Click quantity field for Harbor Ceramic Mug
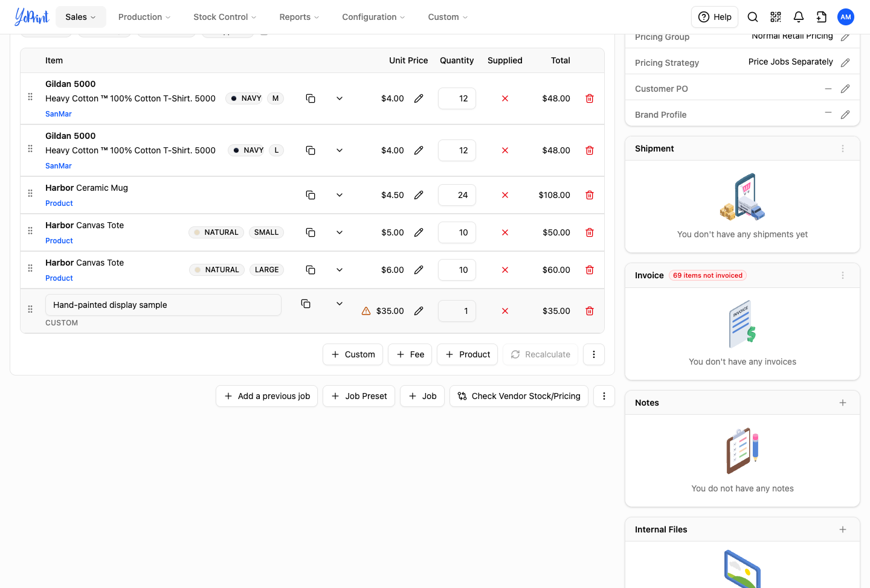The height and width of the screenshot is (588, 870). (x=457, y=195)
